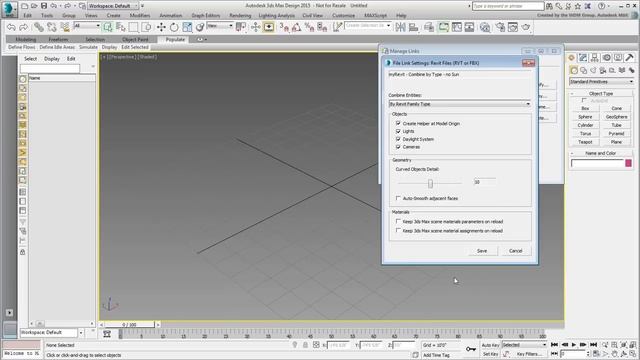Image resolution: width=640 pixels, height=360 pixels.
Task: Uncheck Create Helper at Model Origin
Action: coord(398,123)
